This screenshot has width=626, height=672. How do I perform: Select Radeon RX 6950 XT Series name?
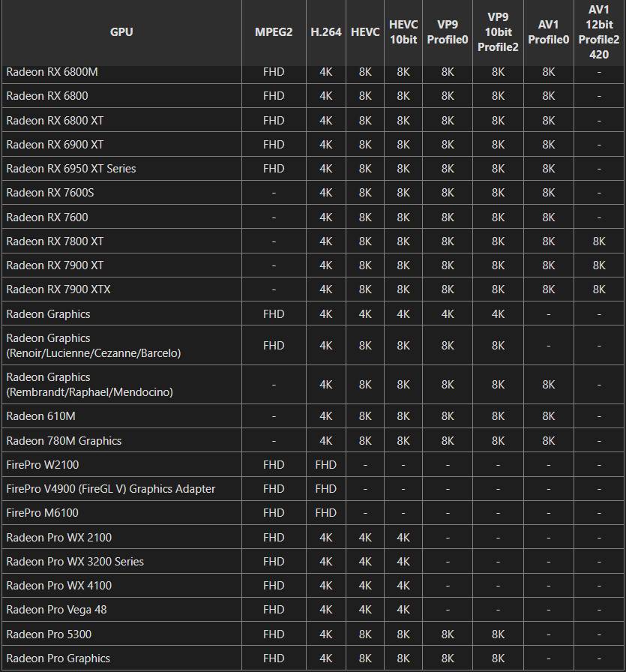pyautogui.click(x=71, y=169)
